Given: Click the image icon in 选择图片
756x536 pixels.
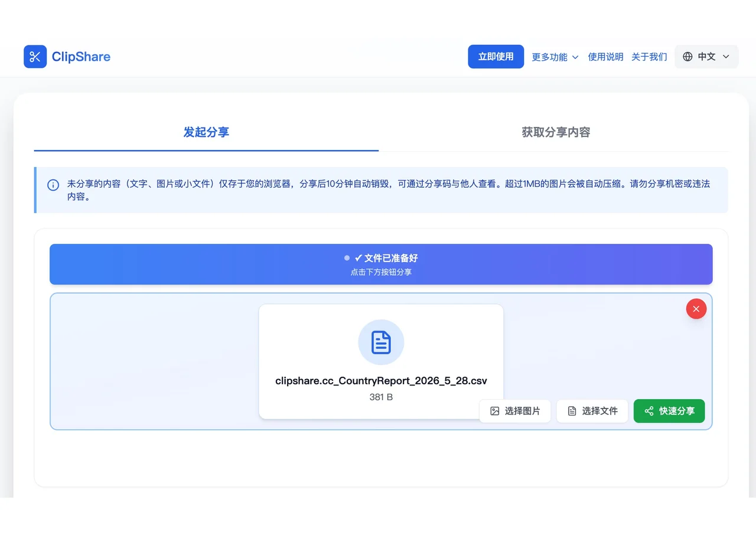Looking at the screenshot, I should (x=495, y=411).
